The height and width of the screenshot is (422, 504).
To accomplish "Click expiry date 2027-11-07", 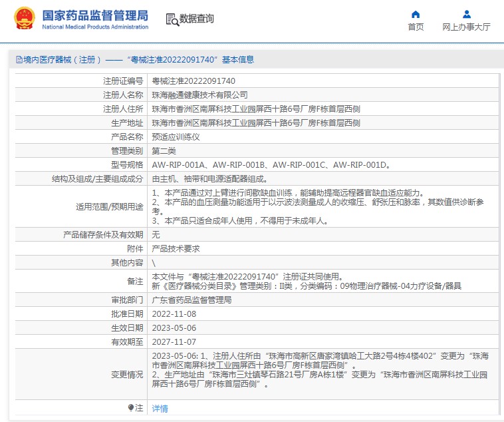I will 174,342.
